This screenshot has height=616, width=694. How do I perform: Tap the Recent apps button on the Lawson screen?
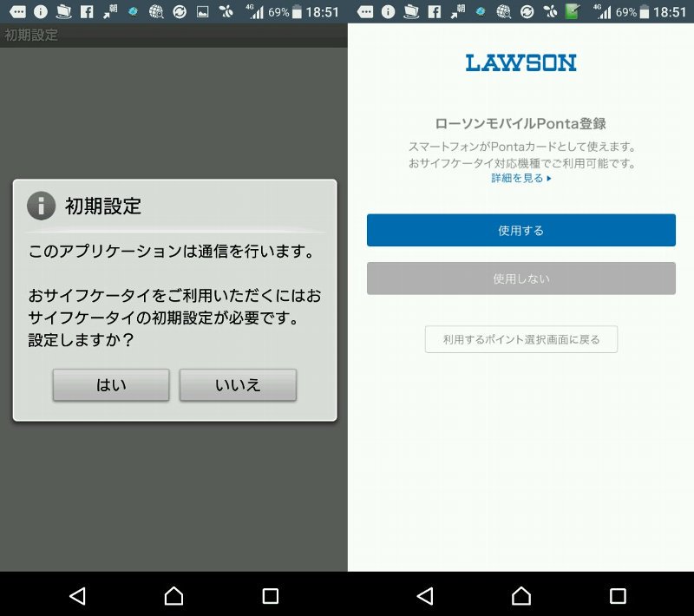tap(618, 596)
